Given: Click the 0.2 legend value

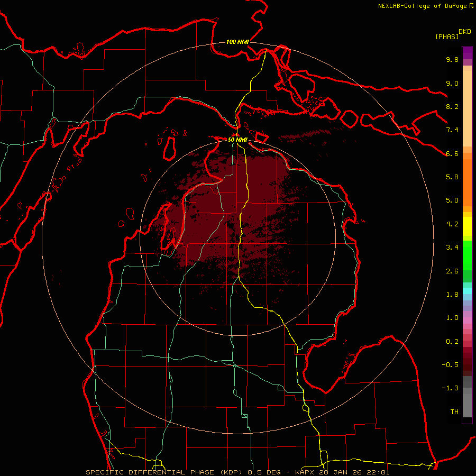Looking at the screenshot, I should (x=452, y=342).
